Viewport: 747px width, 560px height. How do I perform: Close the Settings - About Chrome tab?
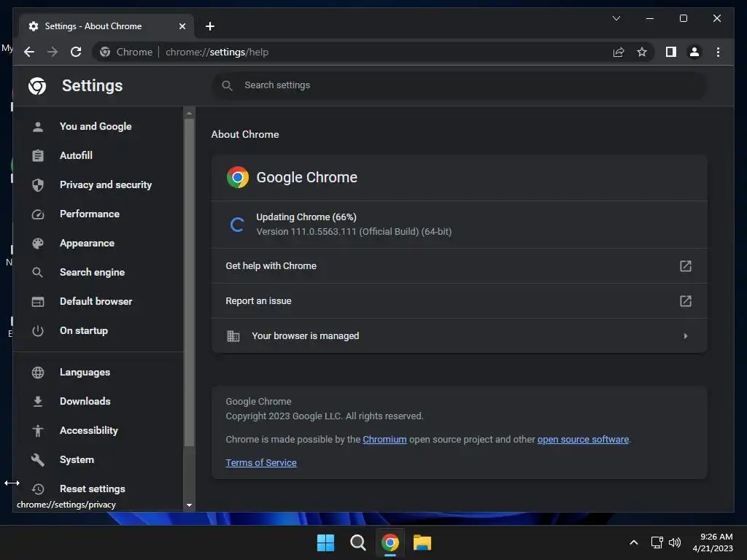tap(182, 26)
